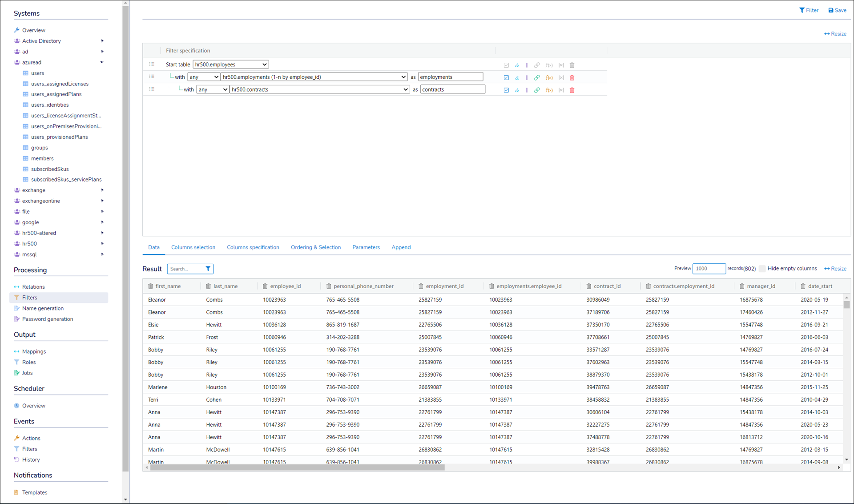Open the Start table hr500.employees dropdown
This screenshot has height=504, width=854.
230,65
